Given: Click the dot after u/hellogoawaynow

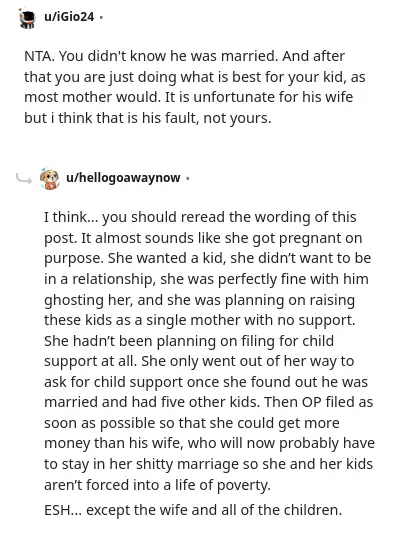Looking at the screenshot, I should (188, 178).
